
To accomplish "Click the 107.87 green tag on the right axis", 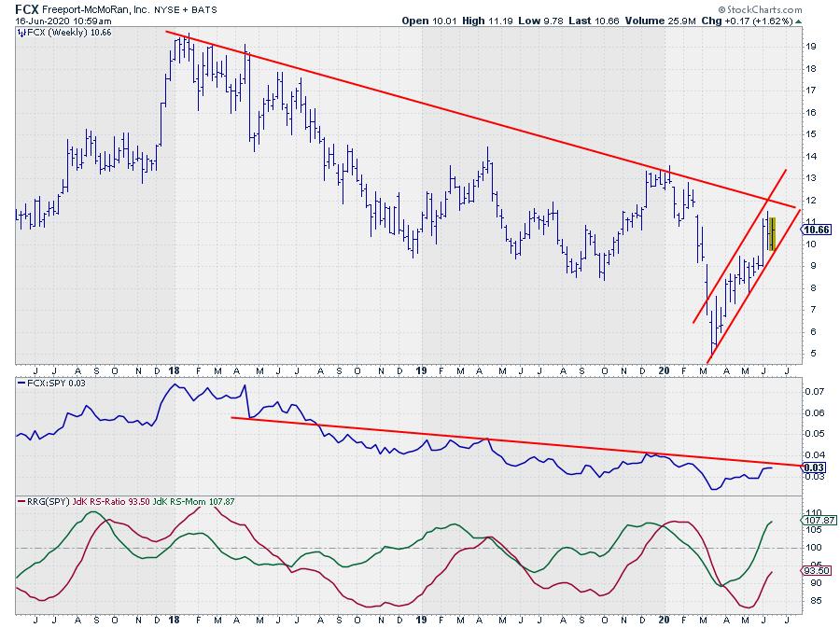I will (818, 520).
